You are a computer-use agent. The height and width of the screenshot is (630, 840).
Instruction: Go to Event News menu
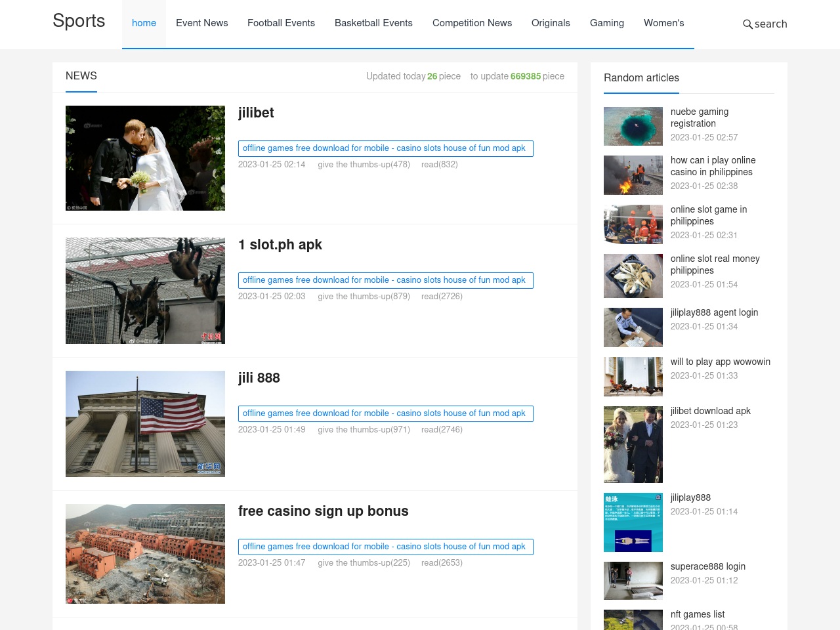pyautogui.click(x=202, y=23)
